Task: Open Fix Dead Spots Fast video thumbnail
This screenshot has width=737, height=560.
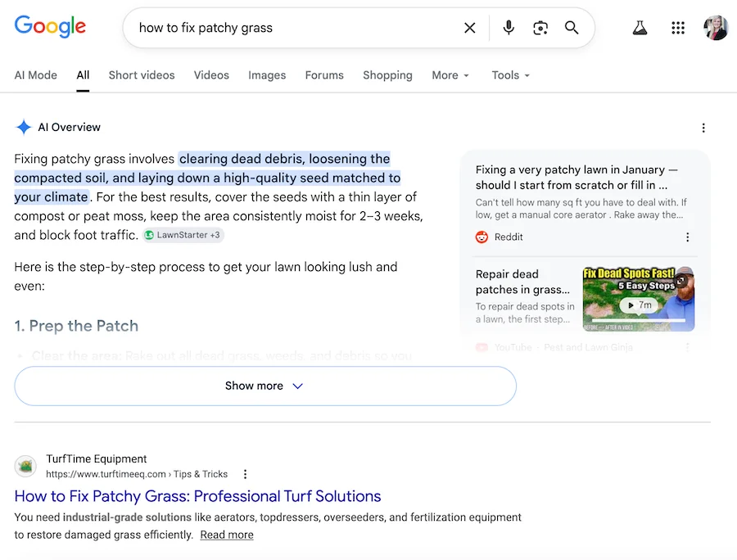Action: click(x=638, y=299)
